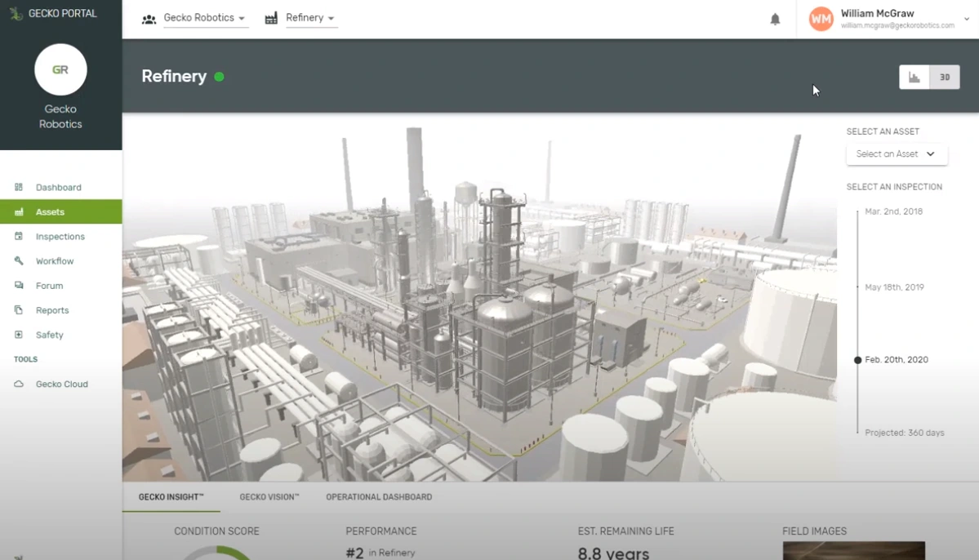Switch to the Gecko Vision tab
Screen dimensions: 979x560
tap(269, 497)
